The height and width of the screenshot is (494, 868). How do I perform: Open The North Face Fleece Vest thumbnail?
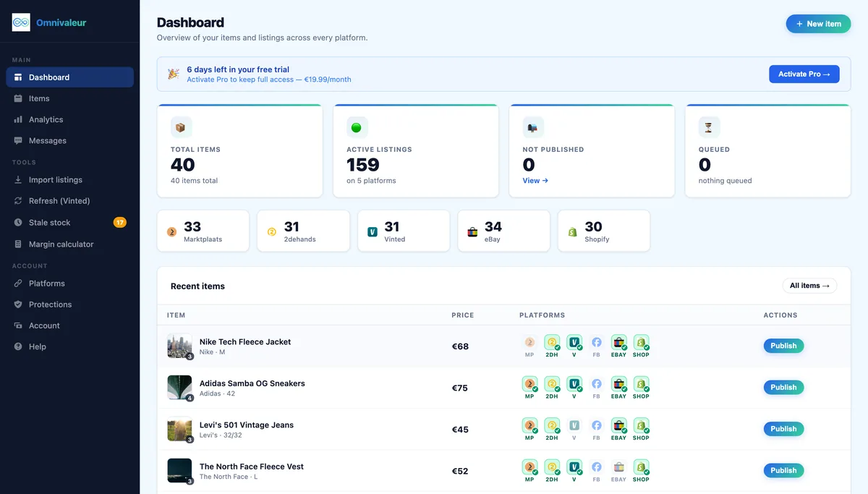click(179, 471)
